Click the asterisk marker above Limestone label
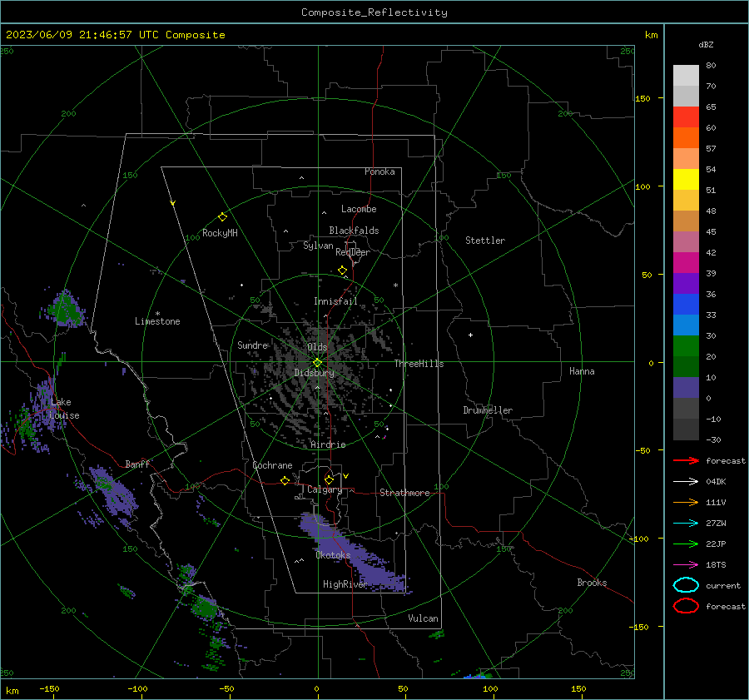This screenshot has width=749, height=700. (157, 314)
